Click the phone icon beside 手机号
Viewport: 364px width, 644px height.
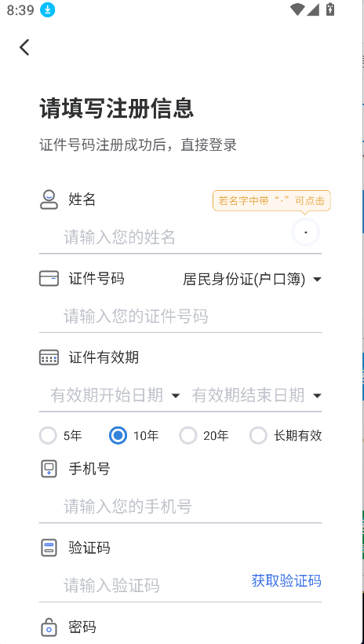pos(49,469)
